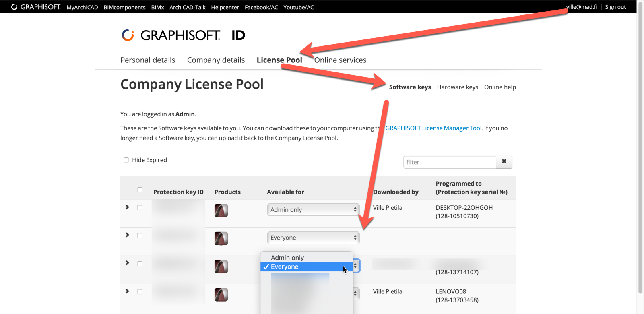Click the GRAPHISOFT ID header logo
Image resolution: width=644 pixels, height=314 pixels.
(183, 35)
